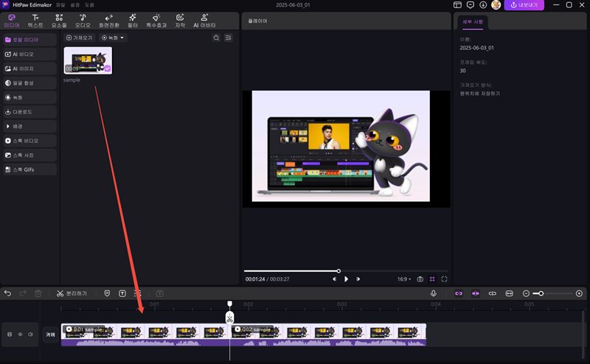Open the 필터 filter tab
Viewport: 590px width, 364px height.
click(x=133, y=21)
